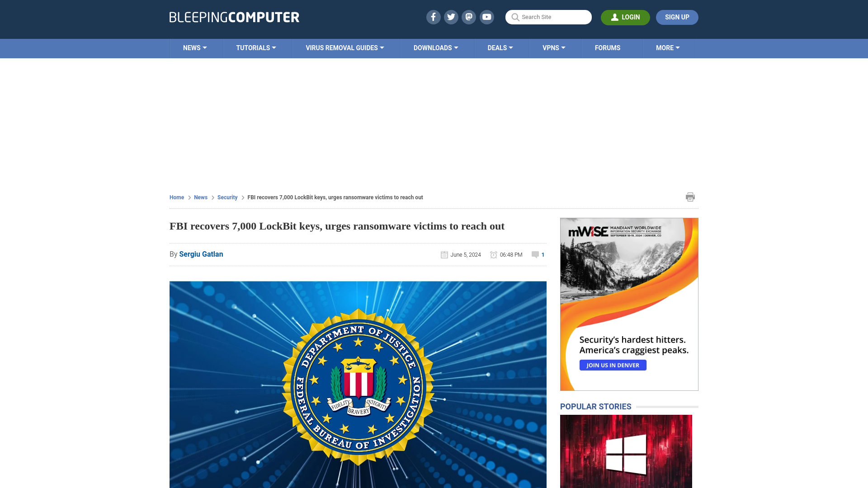Click the print article icon
Image resolution: width=868 pixels, height=488 pixels.
click(690, 197)
